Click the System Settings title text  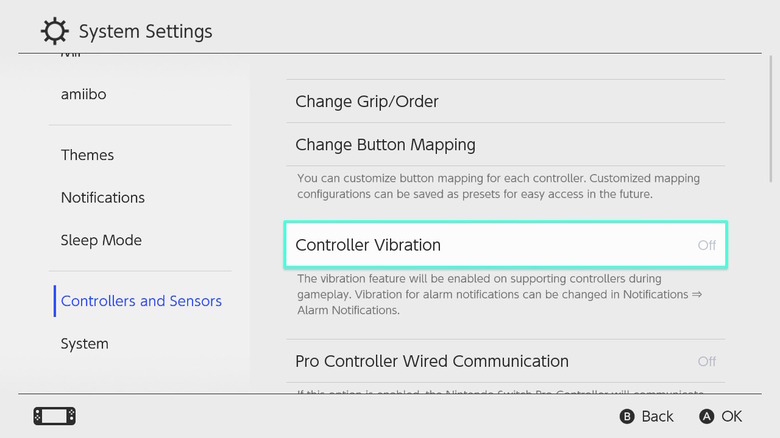[x=145, y=32]
